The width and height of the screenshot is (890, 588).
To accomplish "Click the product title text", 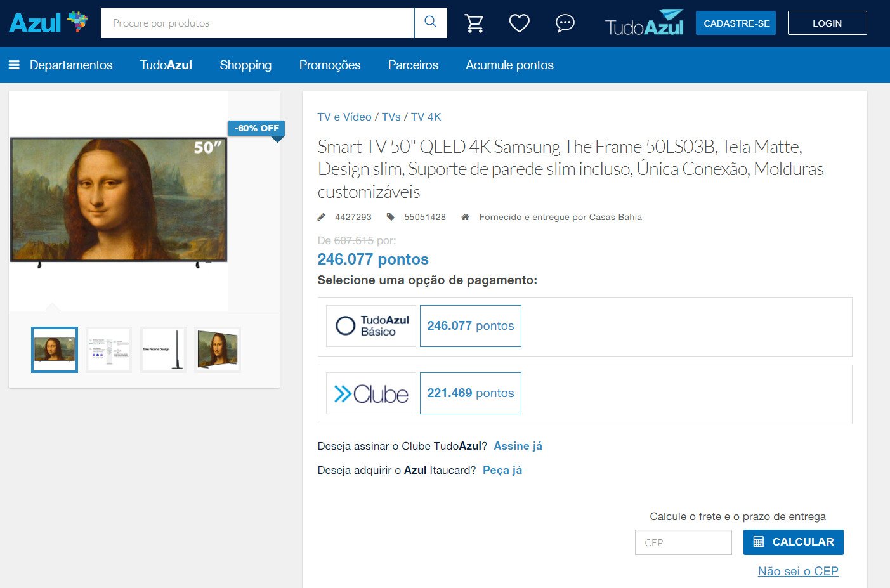I will coord(571,169).
